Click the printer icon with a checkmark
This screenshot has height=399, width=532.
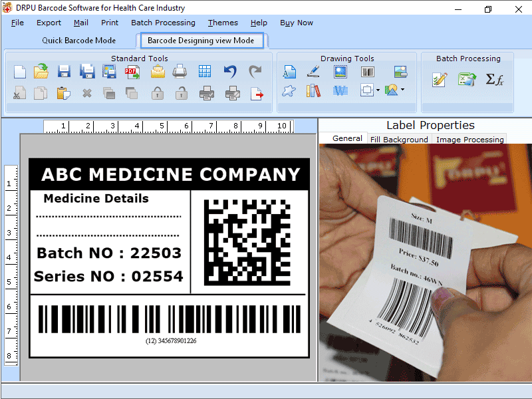click(x=207, y=93)
